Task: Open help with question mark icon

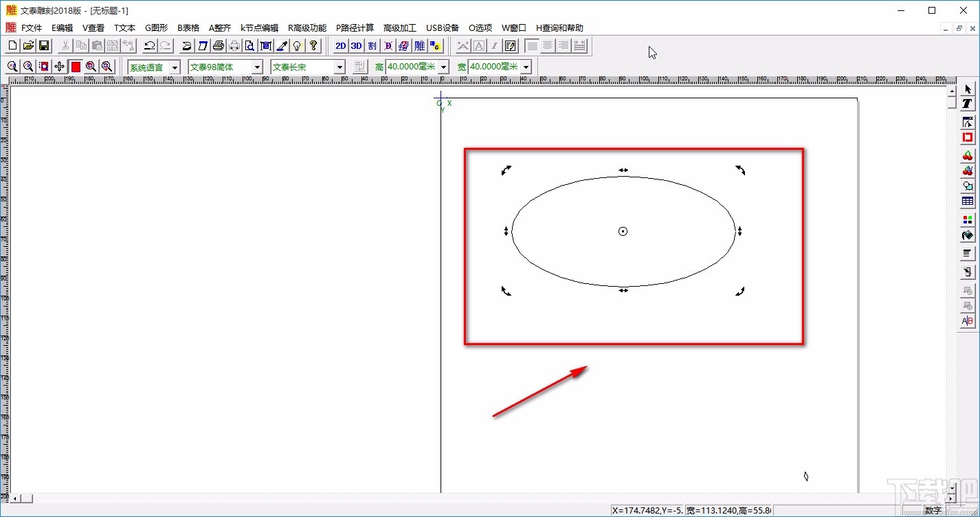Action: (313, 46)
